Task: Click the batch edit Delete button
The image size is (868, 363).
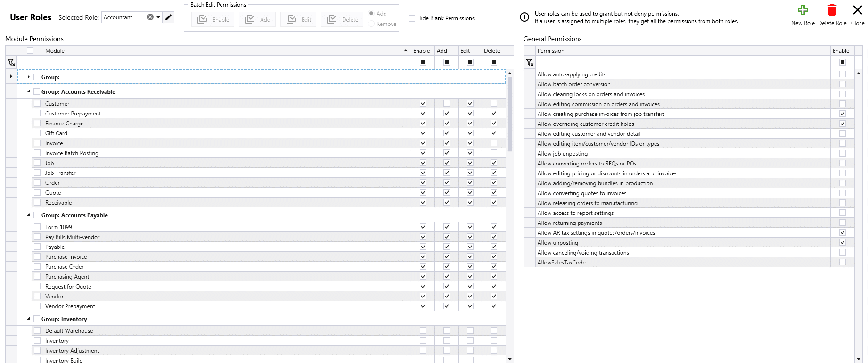Action: [343, 19]
